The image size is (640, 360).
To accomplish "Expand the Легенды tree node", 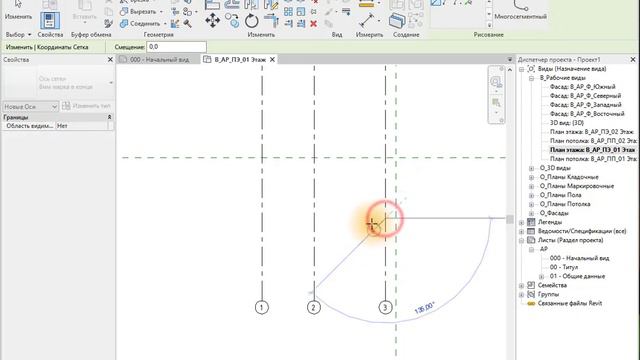I will 521,222.
